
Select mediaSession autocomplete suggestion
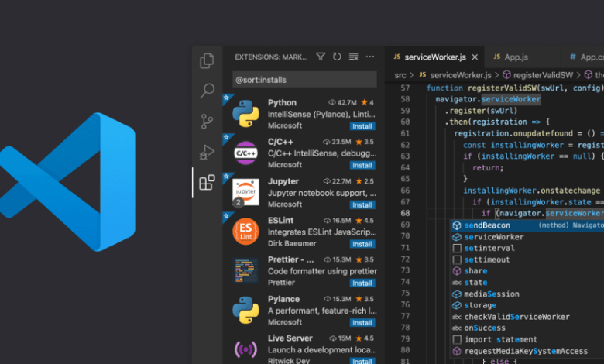(527, 294)
